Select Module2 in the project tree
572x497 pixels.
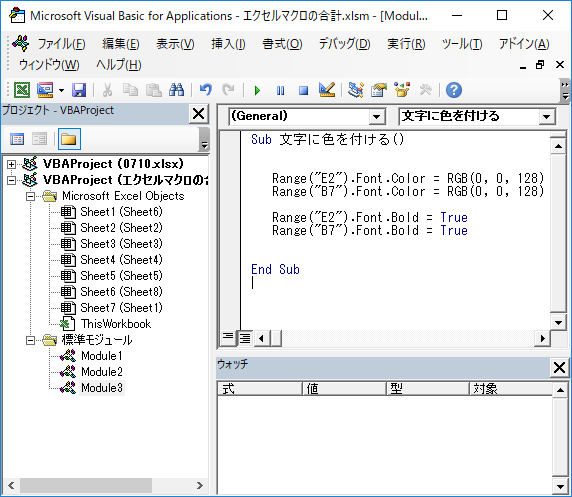point(102,372)
